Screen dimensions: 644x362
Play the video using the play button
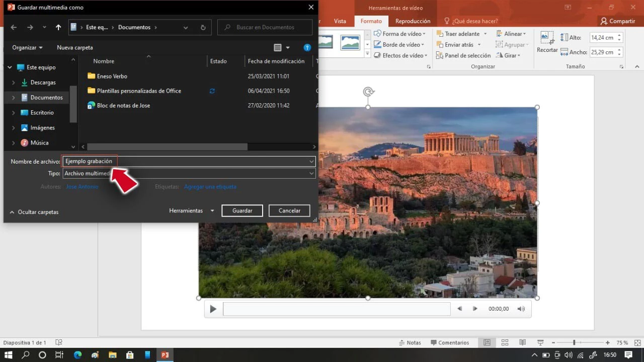(213, 309)
